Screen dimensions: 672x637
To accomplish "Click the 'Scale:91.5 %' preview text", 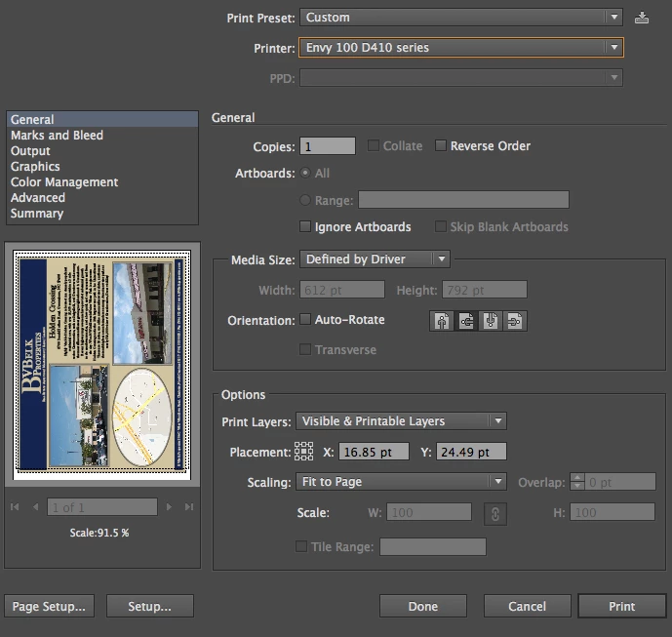I will 99,533.
